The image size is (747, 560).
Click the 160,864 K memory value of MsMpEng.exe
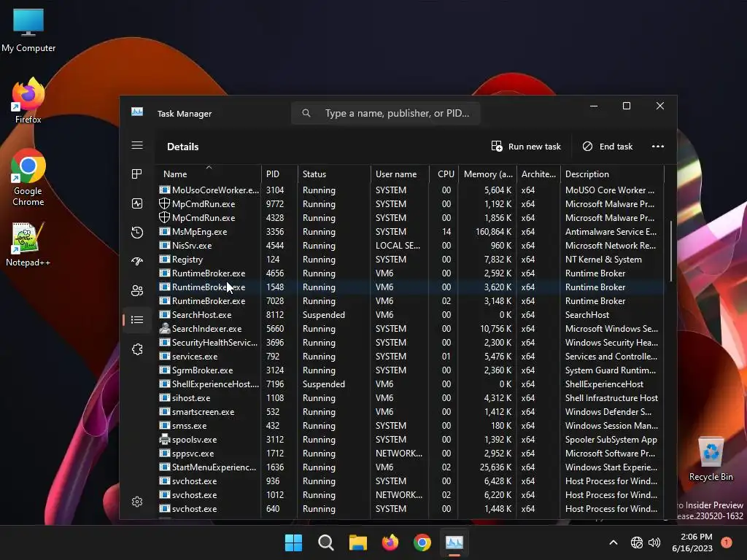[x=493, y=231]
